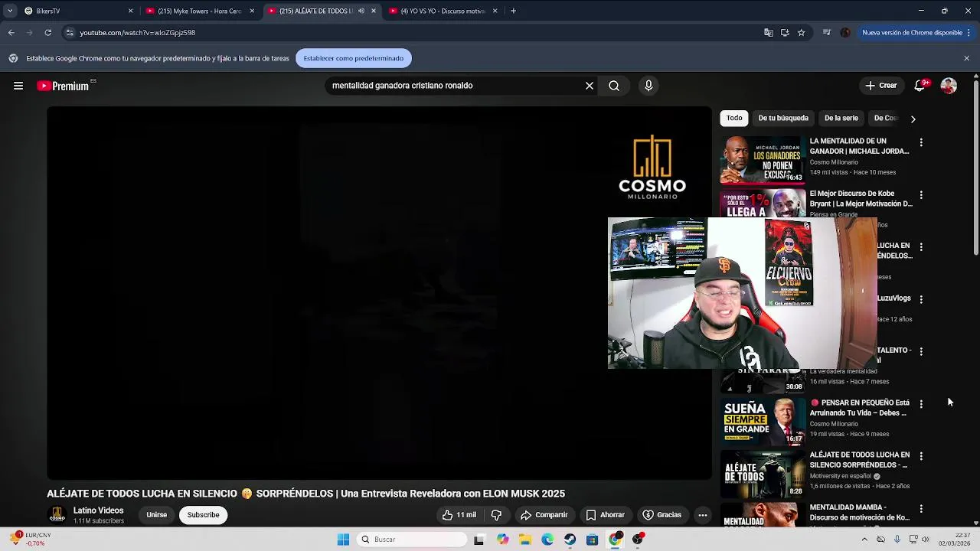
Task: Dislike the video with thumbs down
Action: 496,515
